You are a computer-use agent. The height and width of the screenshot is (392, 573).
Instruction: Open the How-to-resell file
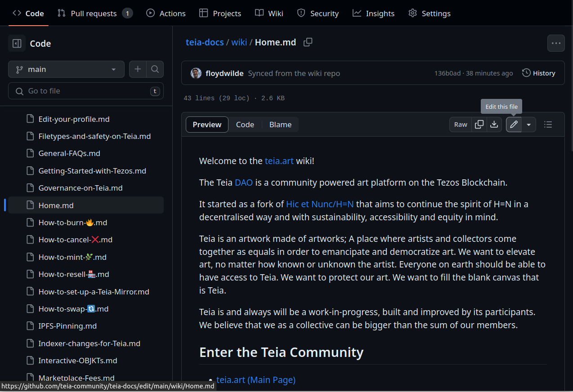86,274
